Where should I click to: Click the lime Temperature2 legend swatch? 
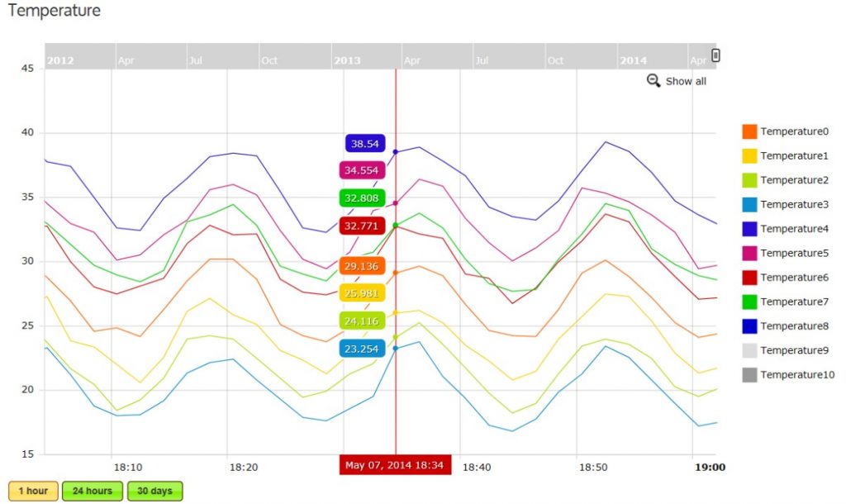click(x=749, y=180)
